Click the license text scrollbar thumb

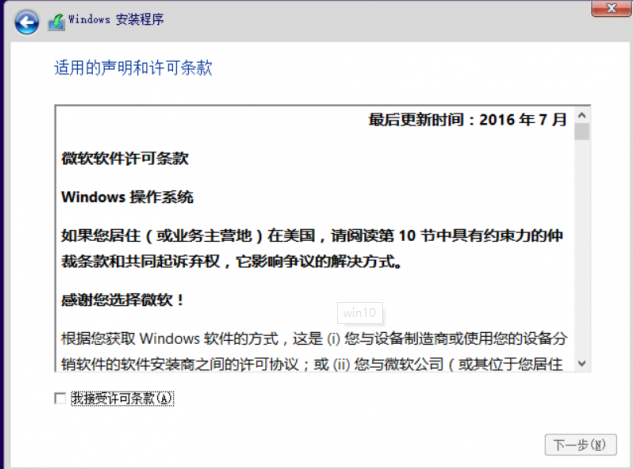click(582, 132)
